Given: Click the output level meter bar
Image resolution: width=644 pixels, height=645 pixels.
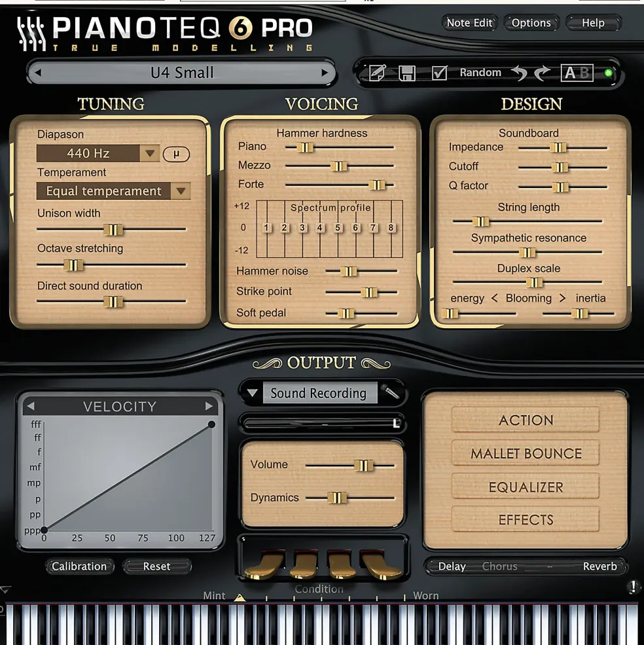Looking at the screenshot, I should pyautogui.click(x=322, y=423).
